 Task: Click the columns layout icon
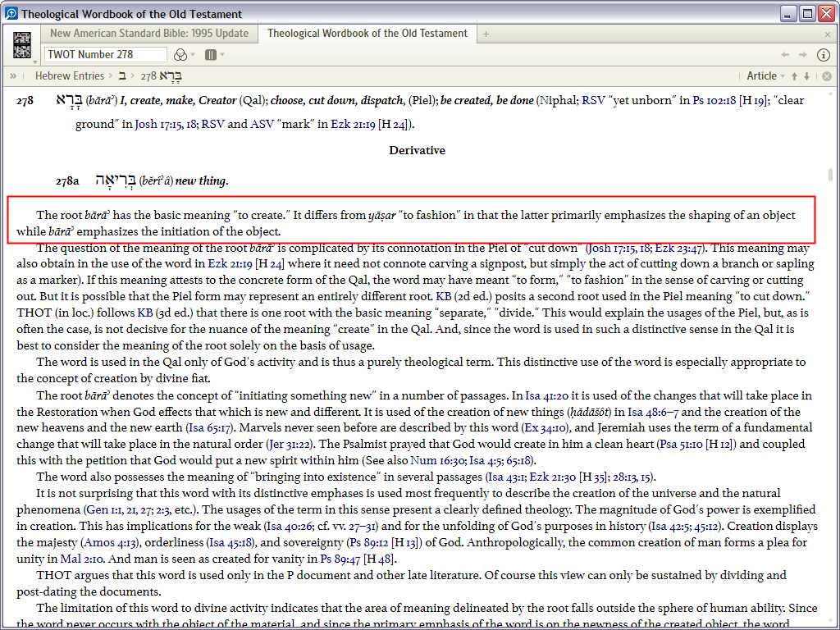tap(211, 55)
